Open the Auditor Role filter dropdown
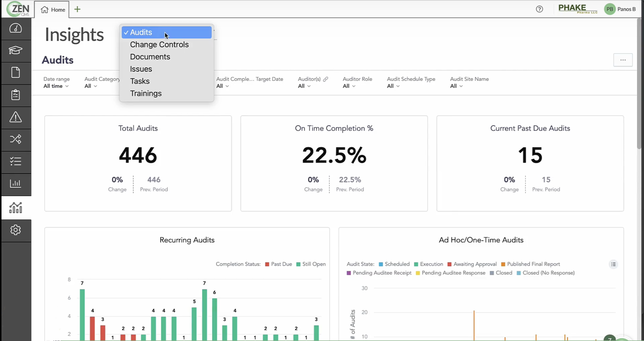 [x=348, y=86]
